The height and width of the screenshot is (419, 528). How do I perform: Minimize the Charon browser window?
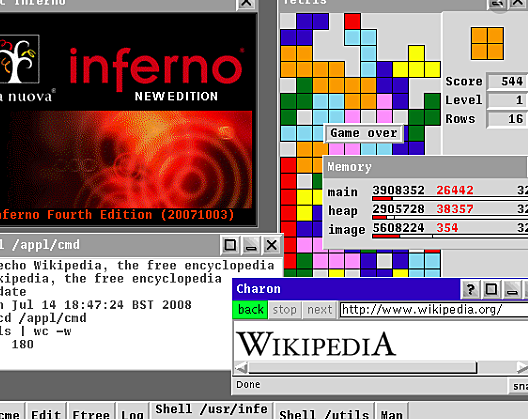tap(512, 289)
